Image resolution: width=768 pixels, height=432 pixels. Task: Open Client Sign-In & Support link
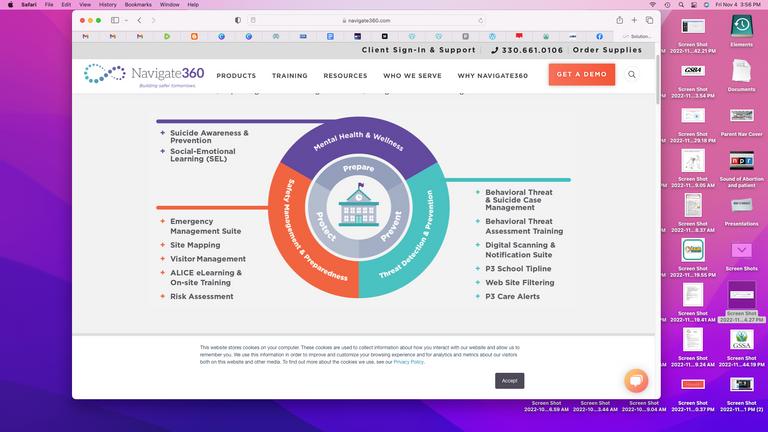pos(418,50)
